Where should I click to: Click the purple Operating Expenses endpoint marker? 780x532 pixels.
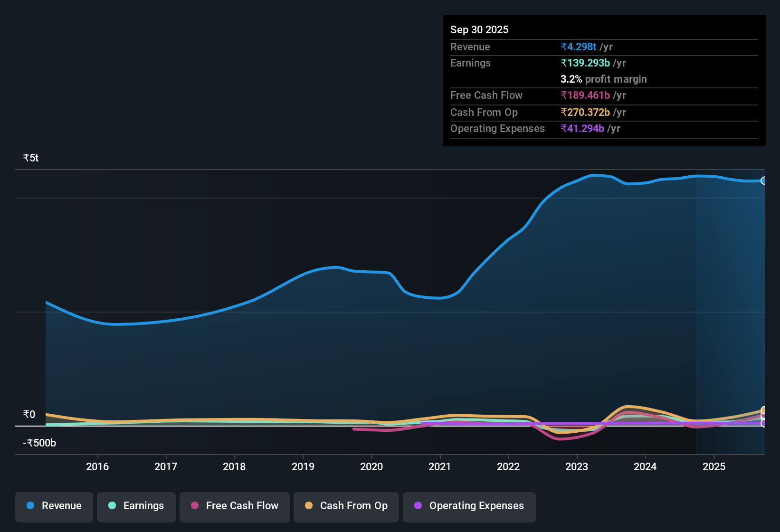click(x=763, y=424)
